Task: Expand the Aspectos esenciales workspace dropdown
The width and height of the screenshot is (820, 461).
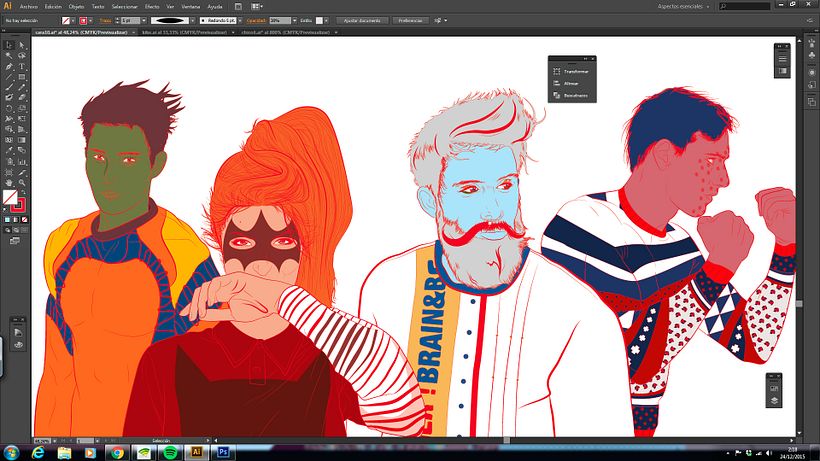Action: tap(684, 6)
